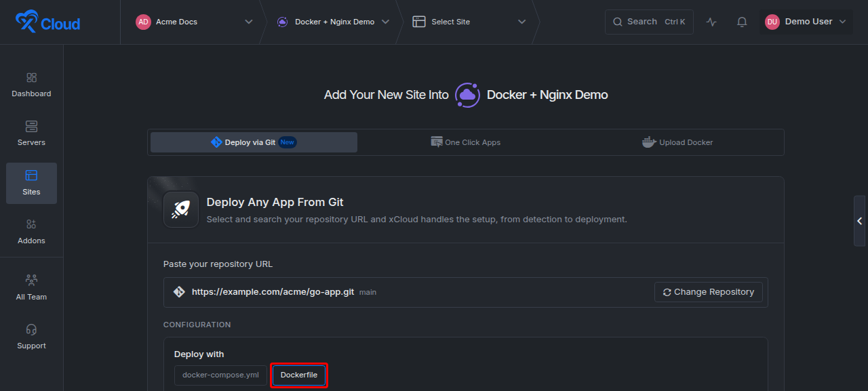This screenshot has width=868, height=391.
Task: Click the CONFIGURATION section label
Action: coord(197,325)
